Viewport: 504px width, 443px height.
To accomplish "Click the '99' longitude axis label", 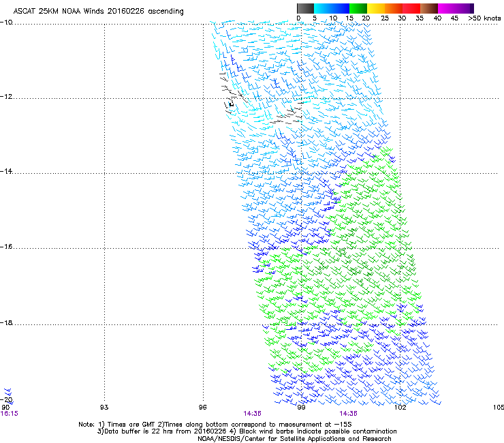I will point(301,408).
